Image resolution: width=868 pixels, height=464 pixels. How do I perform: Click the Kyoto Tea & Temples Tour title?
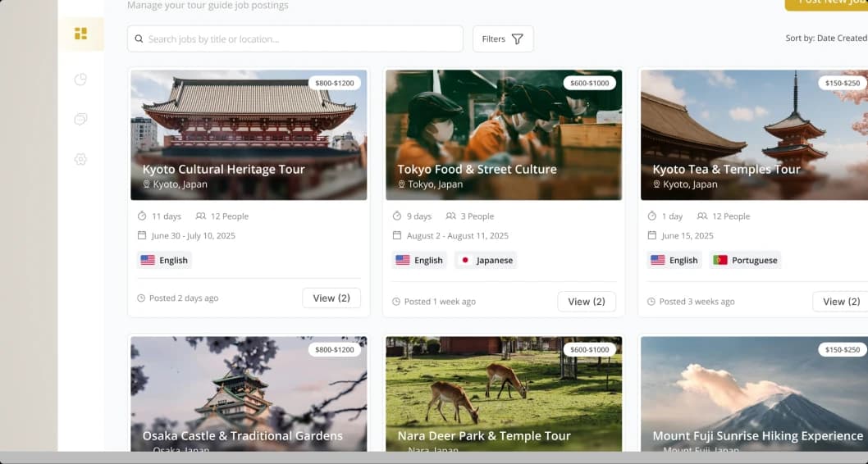(x=726, y=169)
